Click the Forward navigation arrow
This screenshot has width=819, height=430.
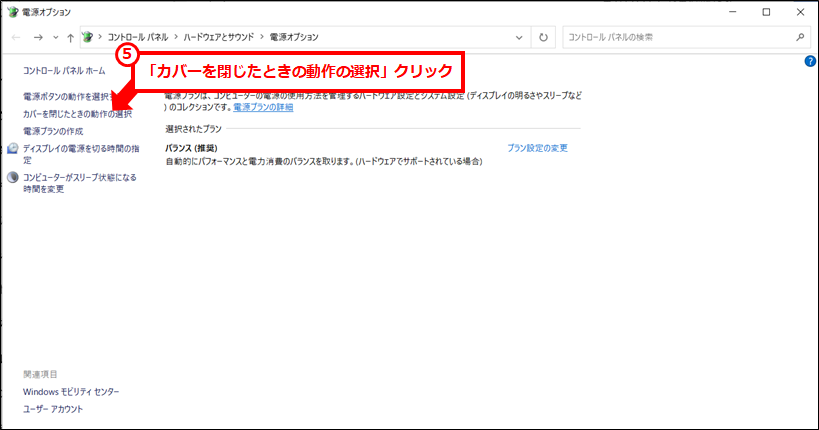[x=38, y=38]
